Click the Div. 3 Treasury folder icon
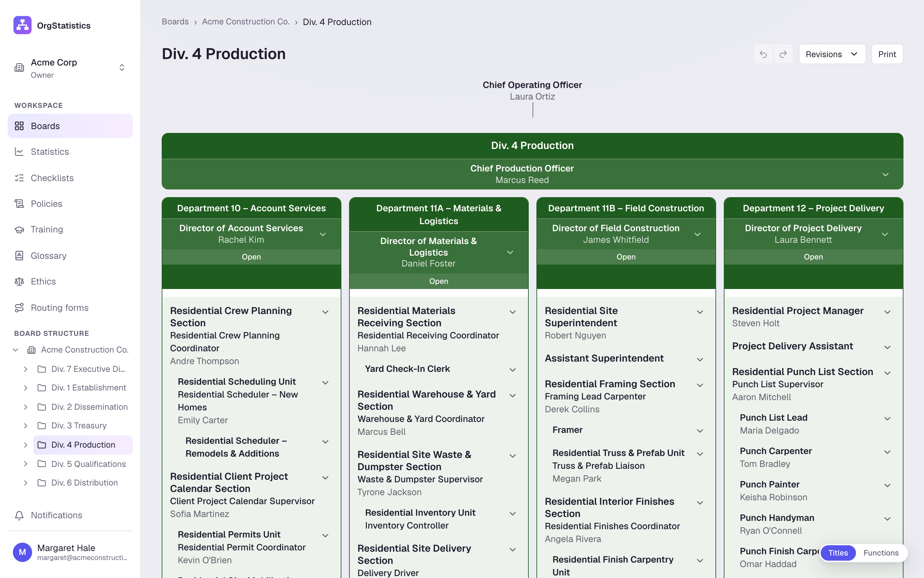This screenshot has height=578, width=924. [x=42, y=425]
